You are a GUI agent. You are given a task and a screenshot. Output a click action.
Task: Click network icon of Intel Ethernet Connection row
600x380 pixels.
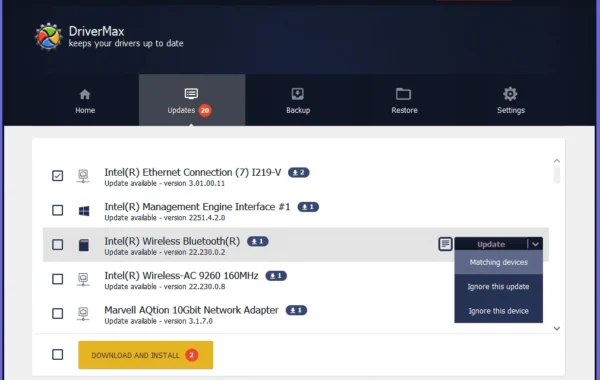83,176
